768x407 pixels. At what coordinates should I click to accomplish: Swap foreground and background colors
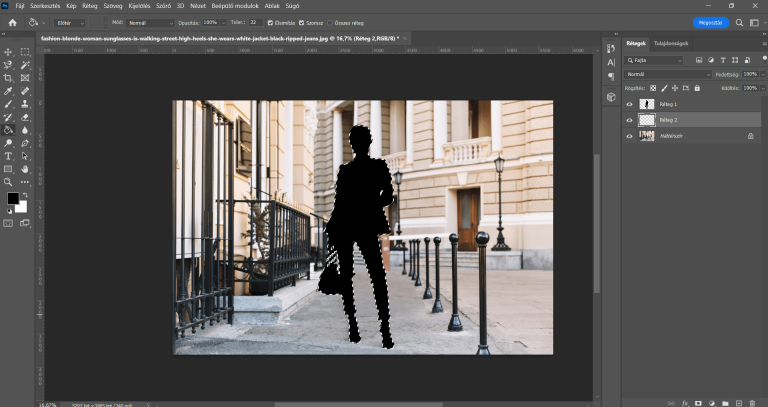click(x=25, y=195)
